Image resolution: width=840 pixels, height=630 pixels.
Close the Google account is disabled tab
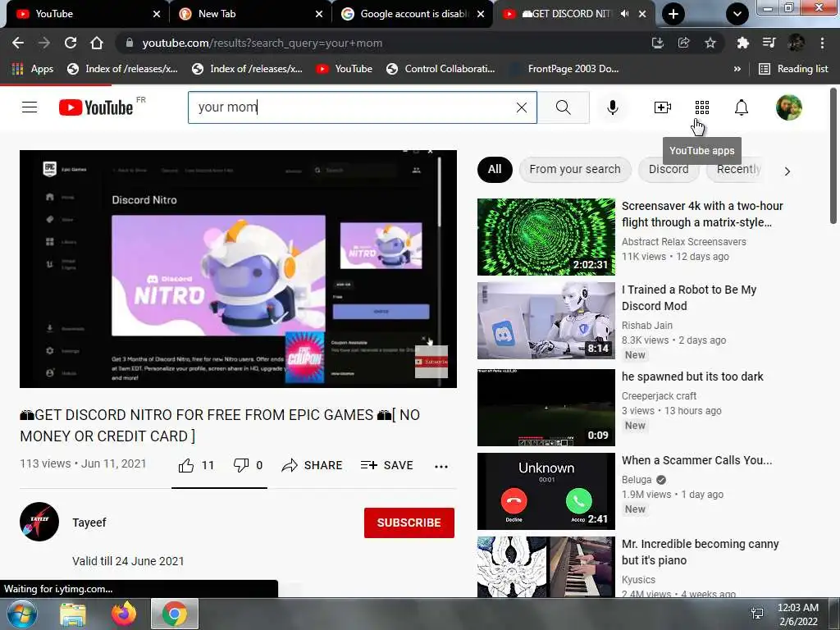481,14
